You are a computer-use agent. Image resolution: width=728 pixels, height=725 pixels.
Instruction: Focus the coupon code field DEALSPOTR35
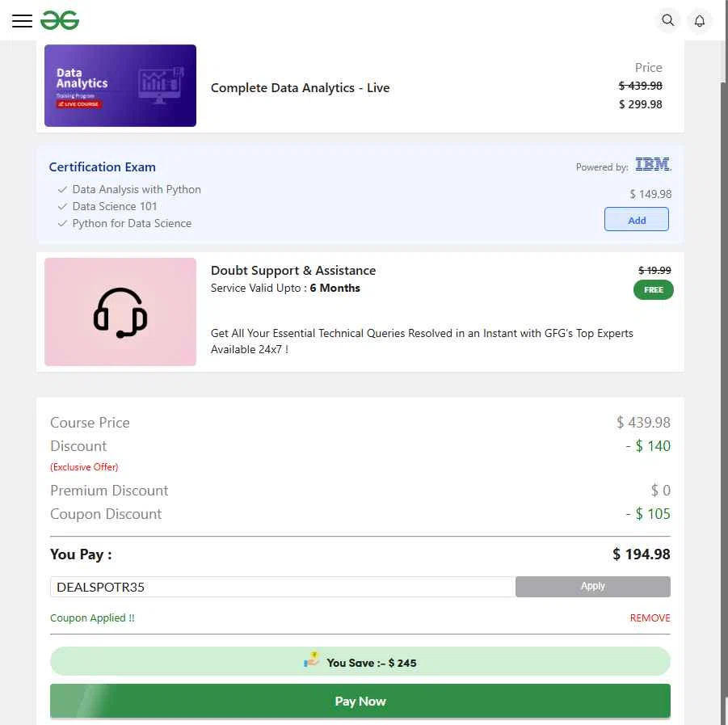[282, 587]
